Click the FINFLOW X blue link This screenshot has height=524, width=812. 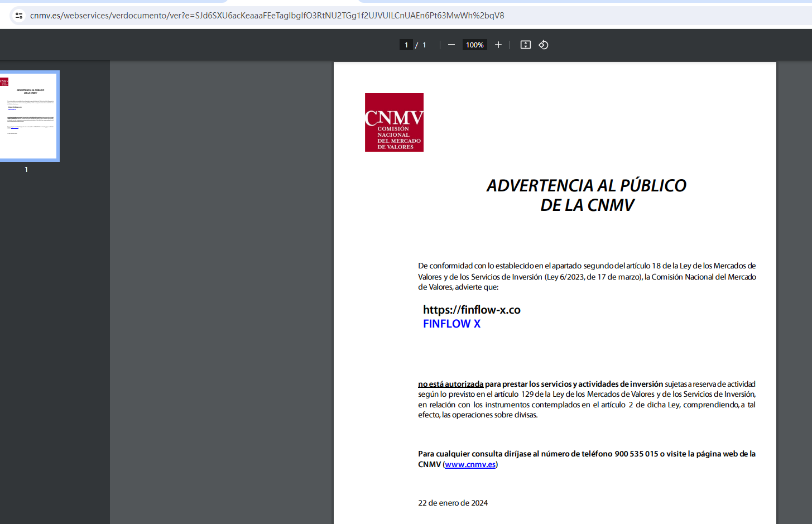coord(451,324)
